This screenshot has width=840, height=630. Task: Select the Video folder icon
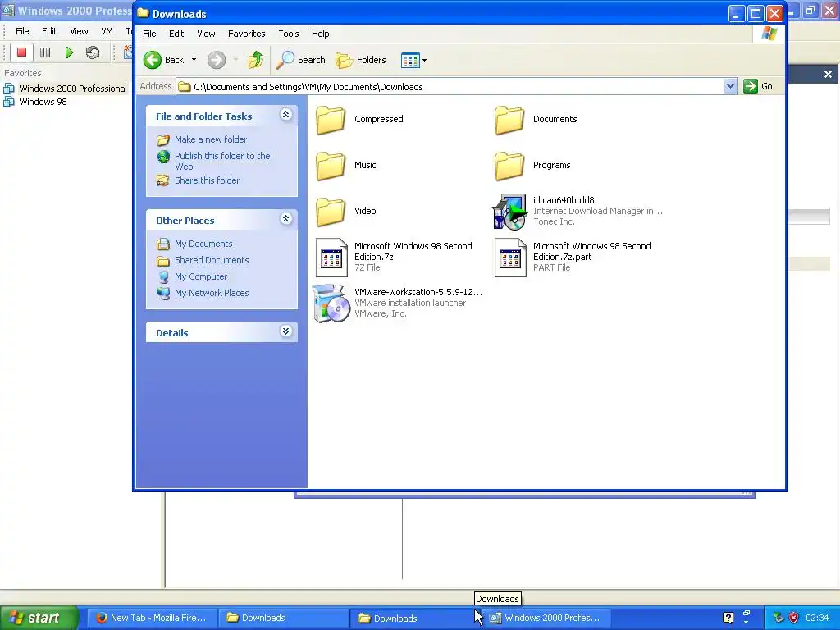pyautogui.click(x=331, y=212)
